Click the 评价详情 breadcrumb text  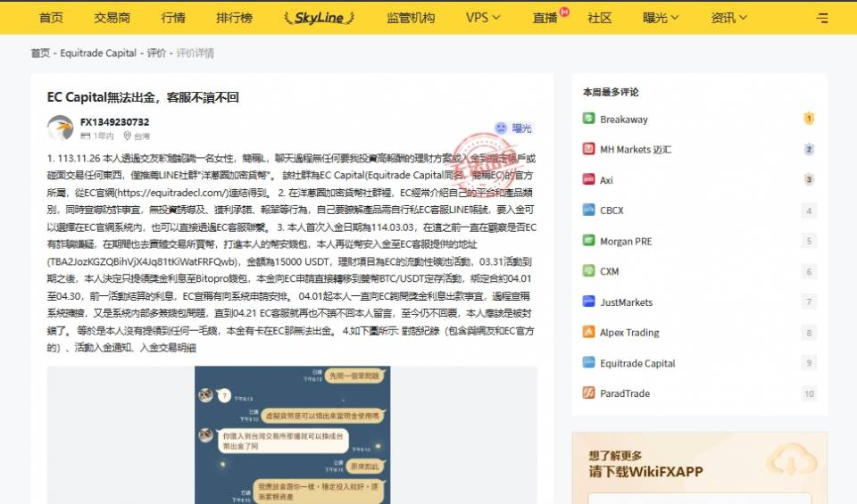pyautogui.click(x=196, y=53)
